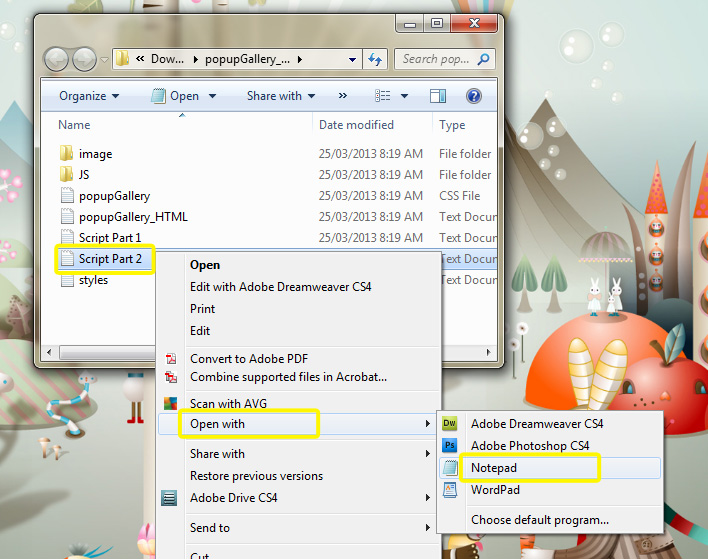Select the popupGallery_HTML file
708x559 pixels.
132,217
